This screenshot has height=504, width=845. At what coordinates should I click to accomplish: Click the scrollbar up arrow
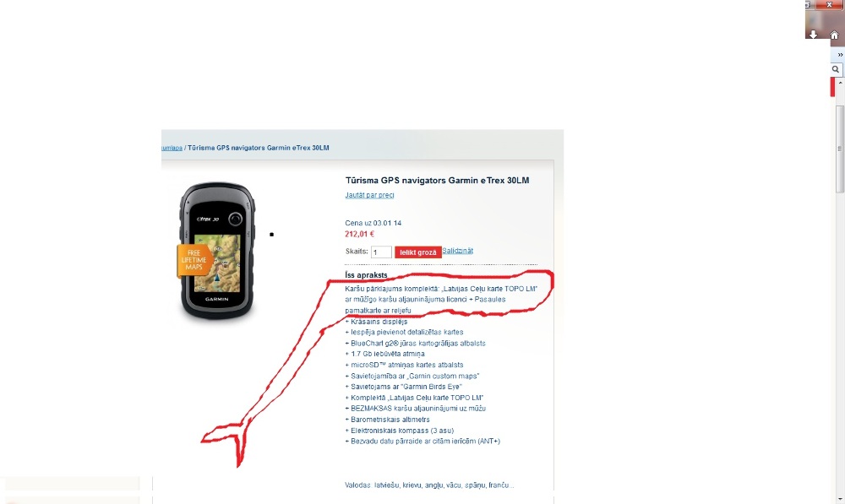[x=840, y=83]
